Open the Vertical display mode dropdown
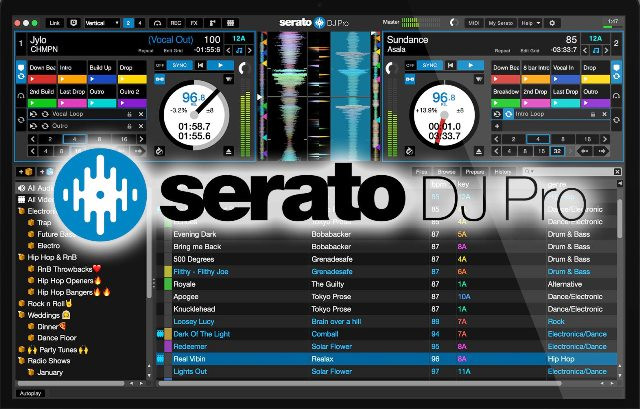This screenshot has width=640, height=409. pos(102,23)
